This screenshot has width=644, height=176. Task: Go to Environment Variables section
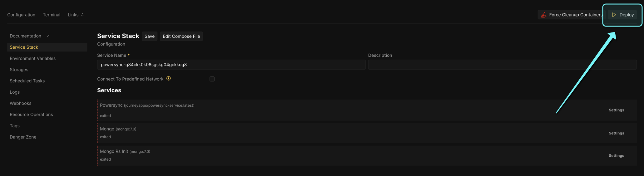32,58
